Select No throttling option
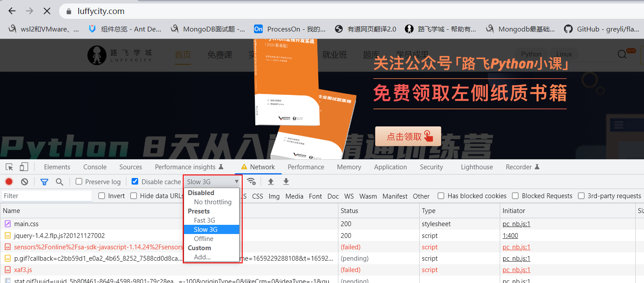The height and width of the screenshot is (283, 644). [x=212, y=202]
